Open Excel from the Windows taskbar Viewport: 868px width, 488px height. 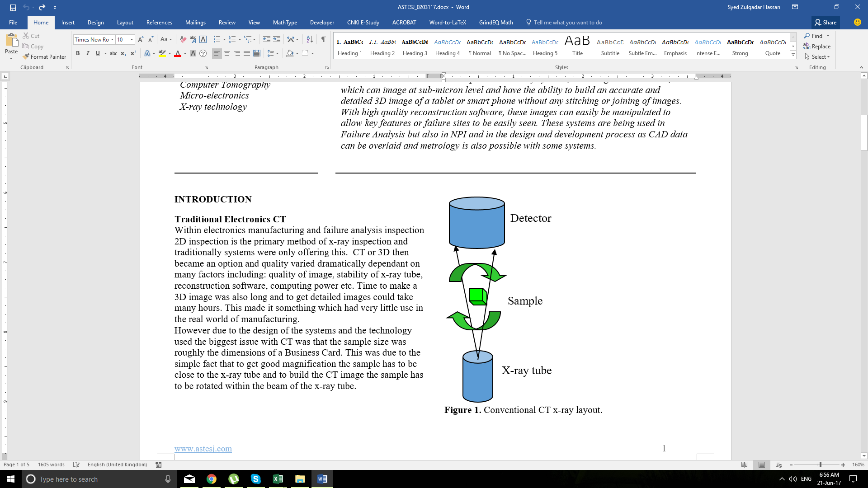[x=278, y=479]
